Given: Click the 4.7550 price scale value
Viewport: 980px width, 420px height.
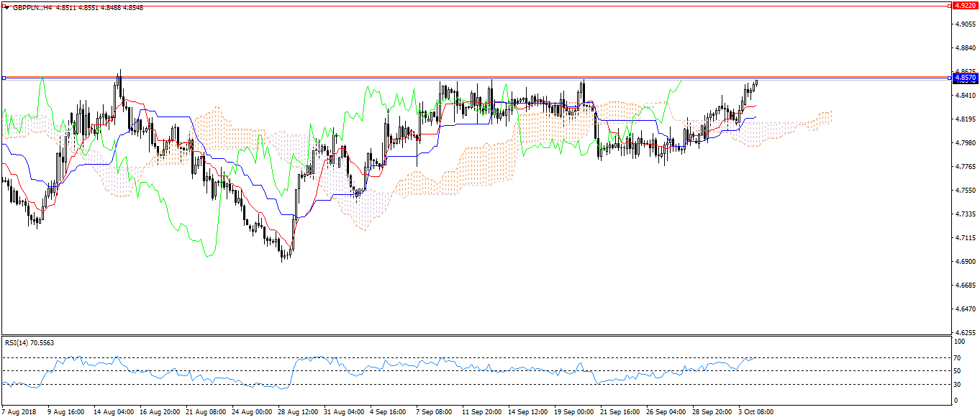Looking at the screenshot, I should (x=964, y=191).
